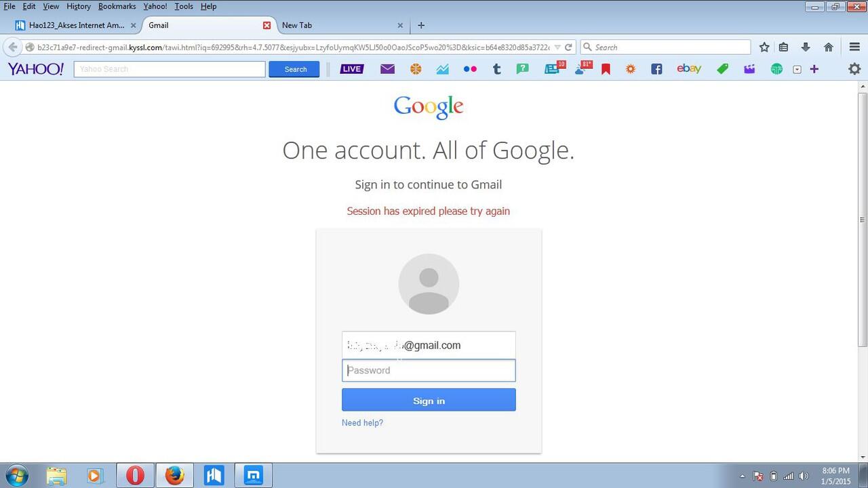This screenshot has height=488, width=868.
Task: Click the Yahoo Sports basketball icon
Action: coord(415,68)
